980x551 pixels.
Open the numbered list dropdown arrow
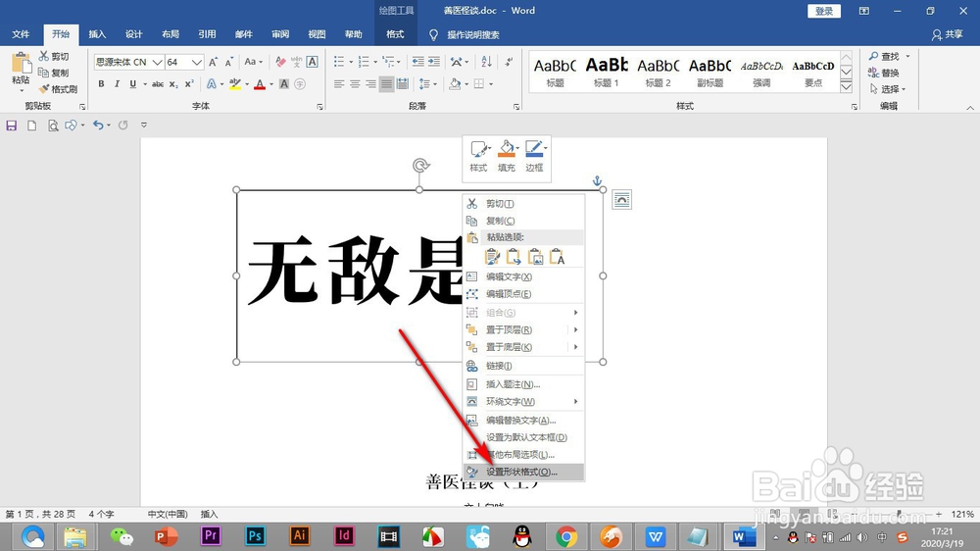click(x=374, y=62)
